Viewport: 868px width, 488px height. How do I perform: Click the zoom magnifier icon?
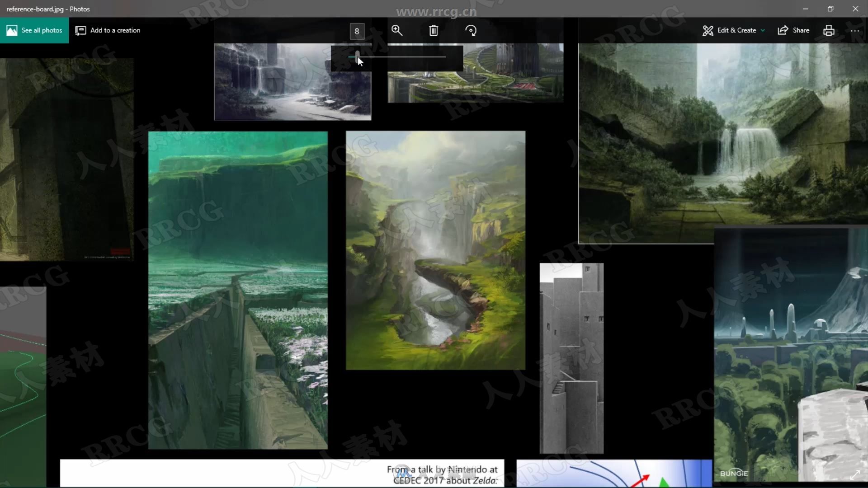(397, 30)
